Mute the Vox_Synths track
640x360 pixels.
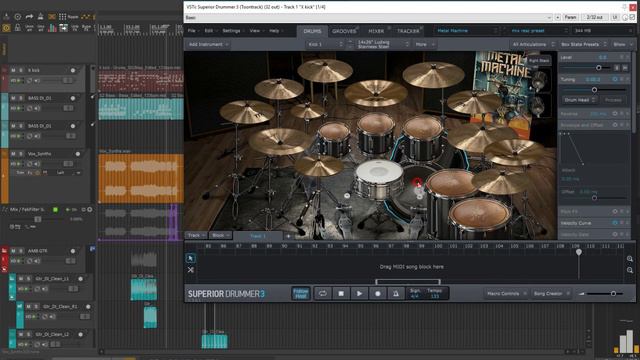[13, 154]
